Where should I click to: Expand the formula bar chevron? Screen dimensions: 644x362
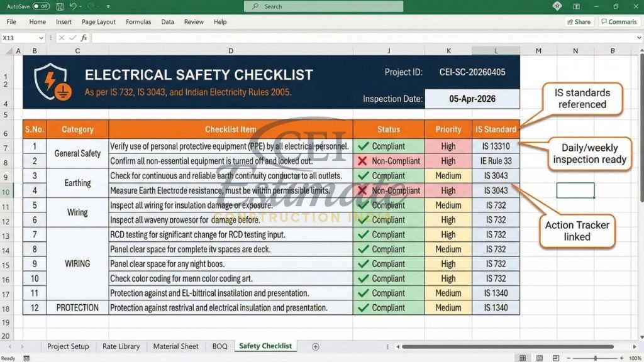click(639, 38)
